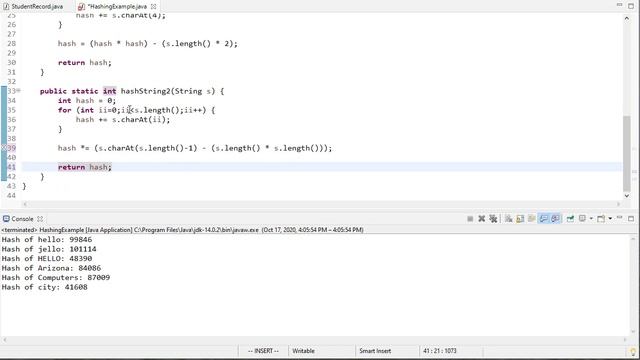Click editor scroll down arrow
The width and height of the screenshot is (640, 360).
point(627,196)
